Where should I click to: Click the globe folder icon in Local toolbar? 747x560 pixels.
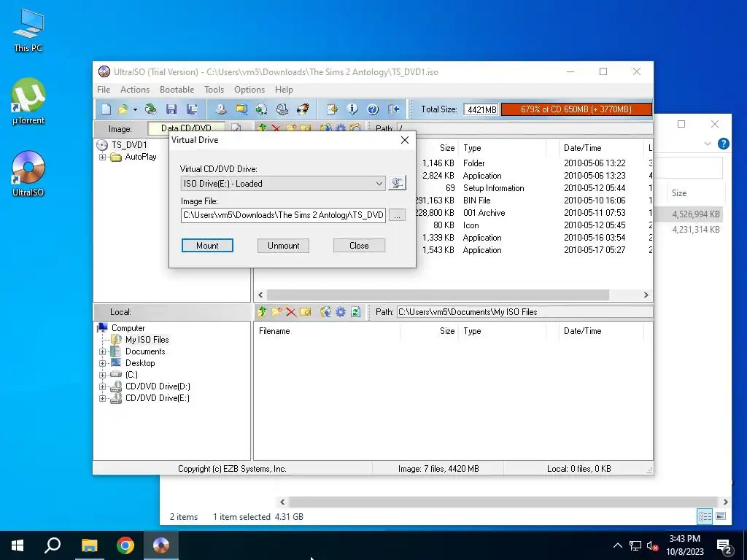[x=326, y=312]
